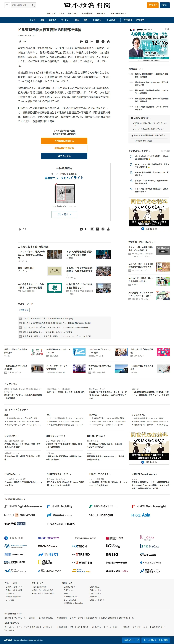Click the bottom share/upload icon
This screenshot has width=174, height=644.
click(108, 229)
